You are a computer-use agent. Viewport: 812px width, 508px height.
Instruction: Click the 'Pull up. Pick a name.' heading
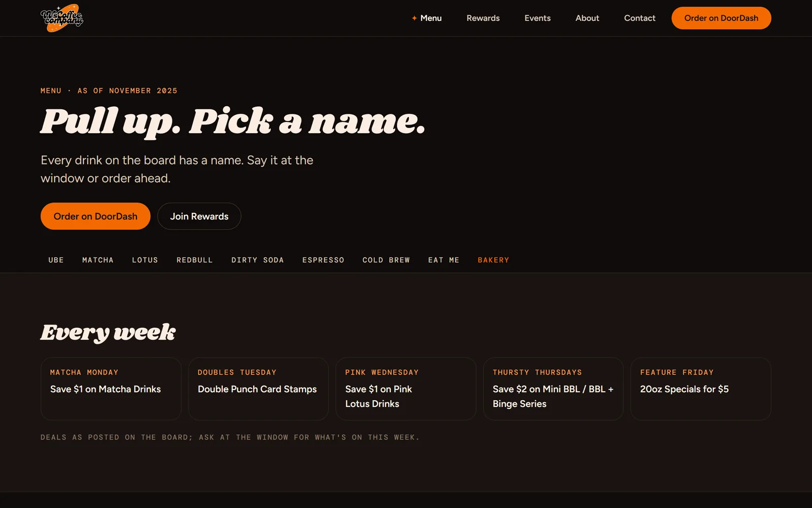pos(233,122)
